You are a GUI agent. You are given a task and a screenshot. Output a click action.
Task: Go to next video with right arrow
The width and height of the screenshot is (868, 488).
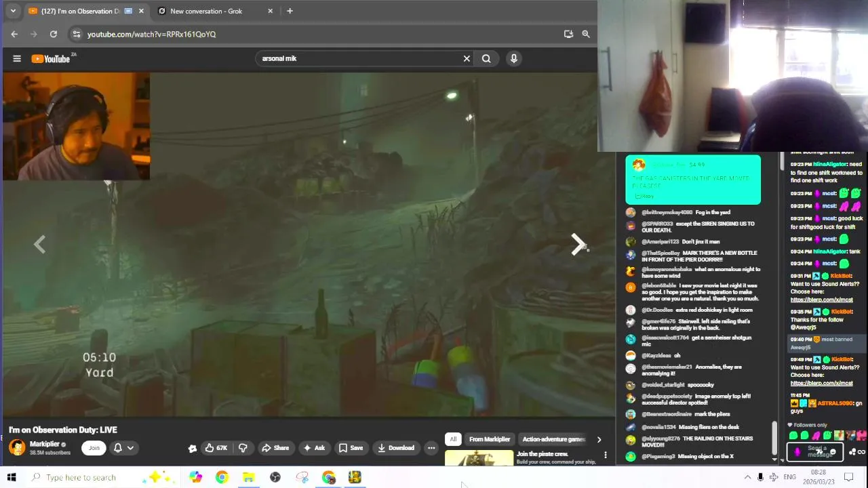pos(577,245)
